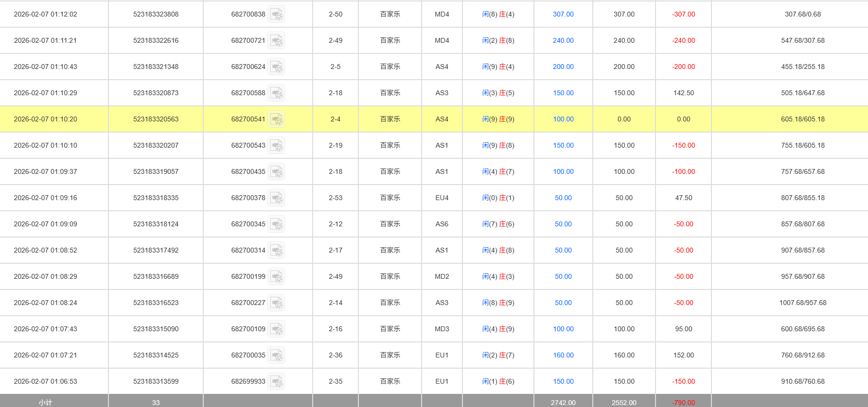Open blue 160.00 bet amount link
The width and height of the screenshot is (868, 407).
coord(563,356)
